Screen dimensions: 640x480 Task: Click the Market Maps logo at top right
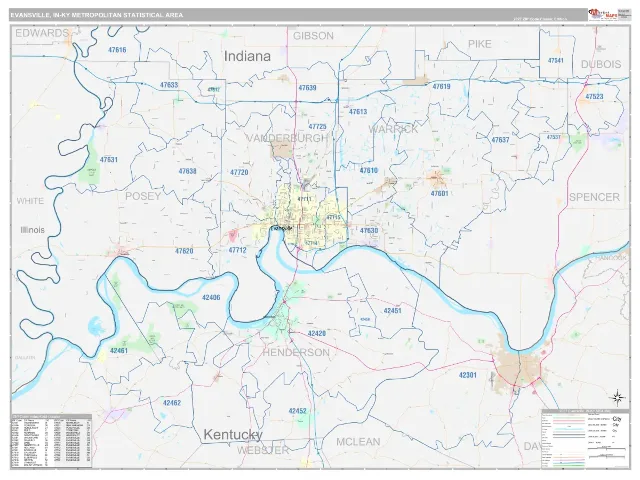click(x=603, y=14)
